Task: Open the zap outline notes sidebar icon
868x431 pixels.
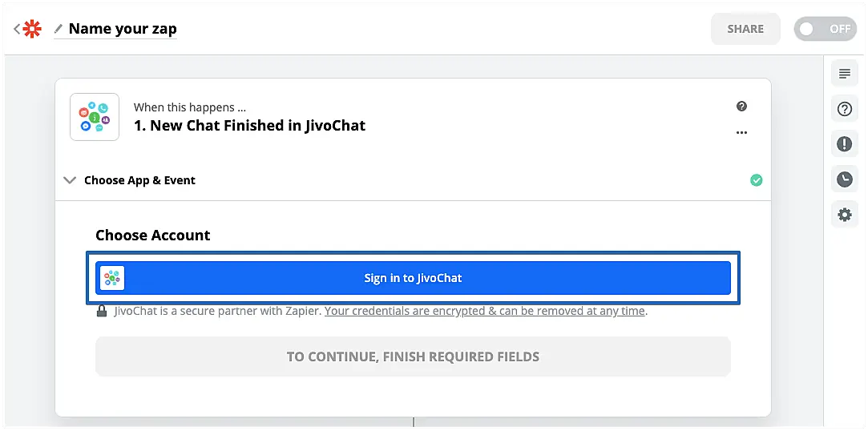Action: click(844, 75)
